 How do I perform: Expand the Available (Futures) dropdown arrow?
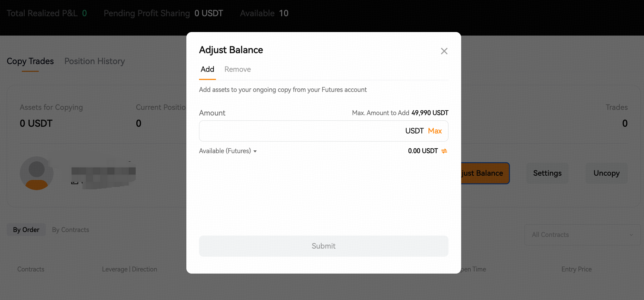(x=255, y=151)
